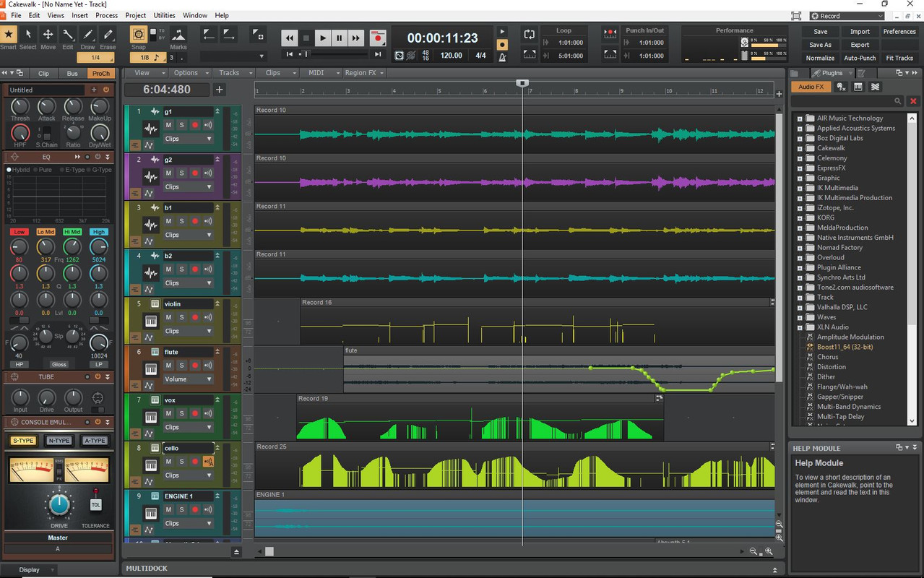Image resolution: width=924 pixels, height=578 pixels.
Task: Open MIDI FX browser icon in Plugins panel
Action: (x=842, y=87)
